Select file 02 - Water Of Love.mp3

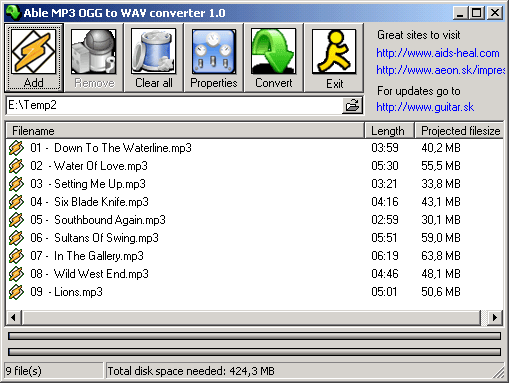pos(89,166)
